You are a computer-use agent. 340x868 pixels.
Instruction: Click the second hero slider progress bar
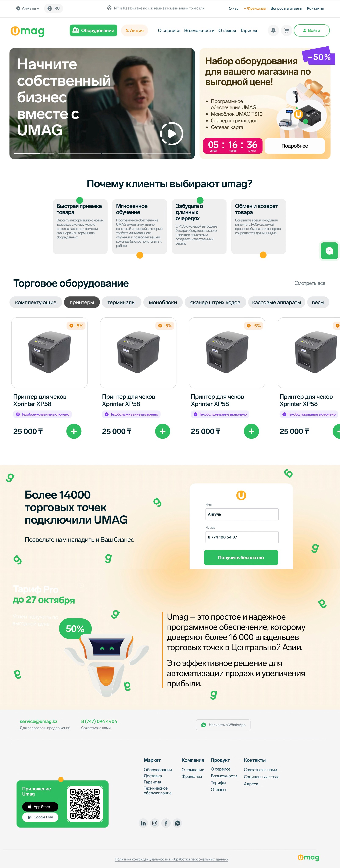pyautogui.click(x=79, y=154)
